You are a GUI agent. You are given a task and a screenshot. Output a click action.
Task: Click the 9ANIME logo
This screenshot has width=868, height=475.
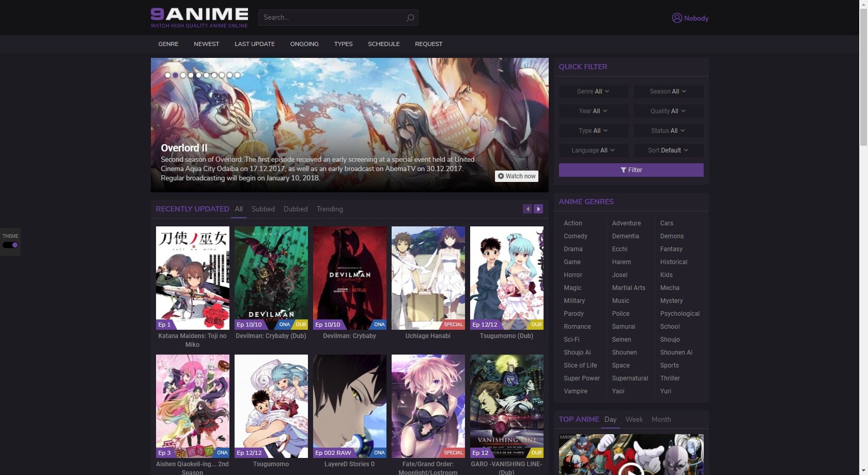pos(199,14)
